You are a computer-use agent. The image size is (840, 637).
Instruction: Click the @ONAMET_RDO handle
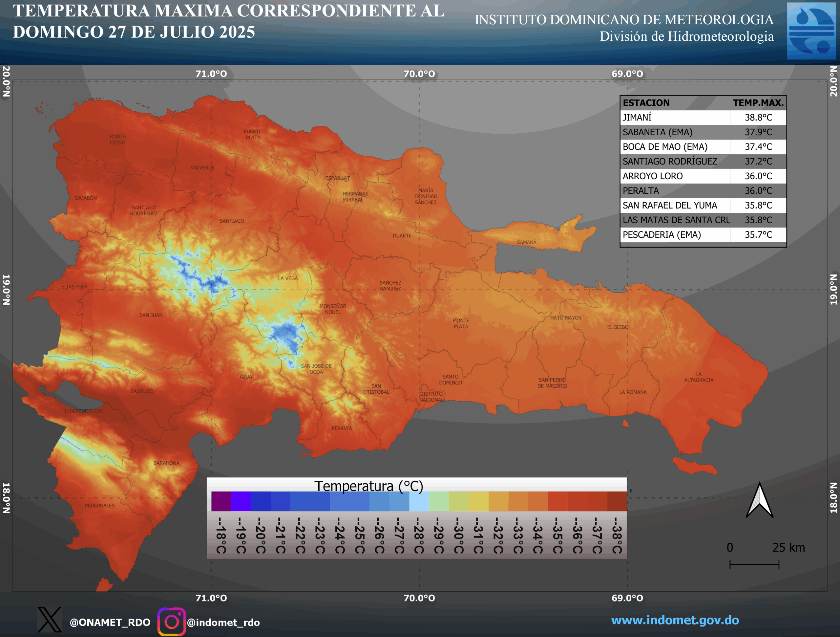coord(110,623)
